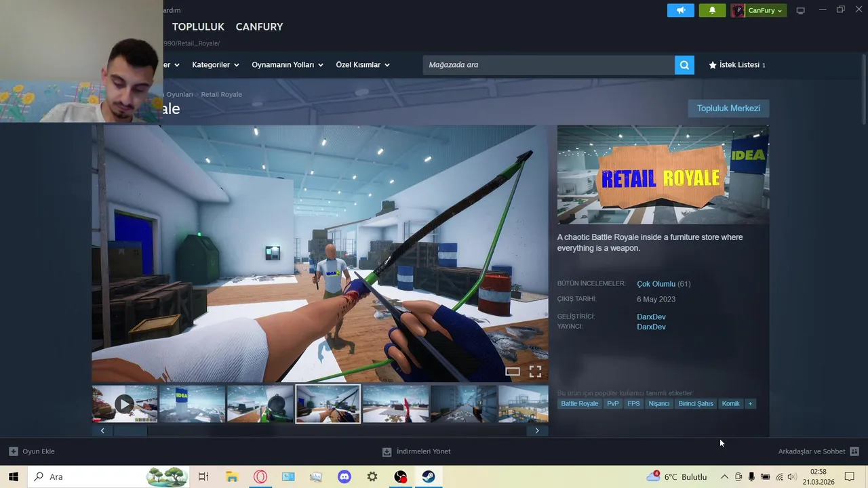Click the Nişancı tag
Viewport: 868px width, 488px height.
click(x=659, y=404)
